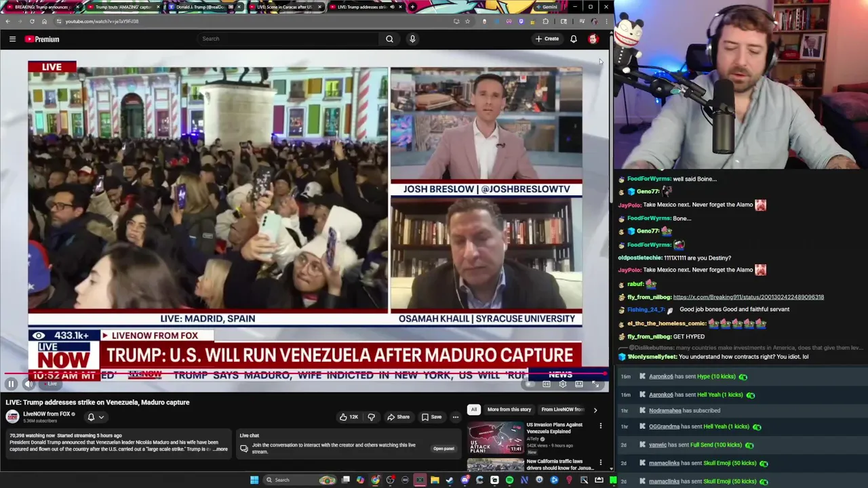Select the address bar URL
The image size is (868, 488).
tap(102, 21)
